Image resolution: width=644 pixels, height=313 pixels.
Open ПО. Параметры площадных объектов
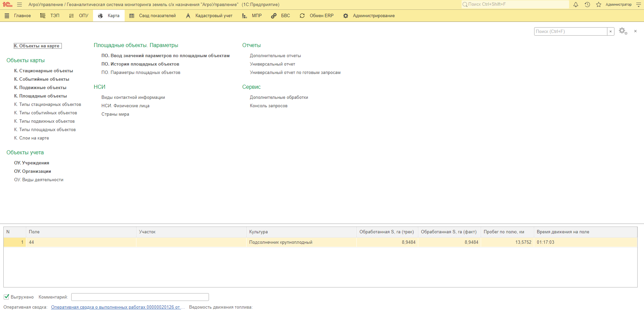(x=141, y=73)
